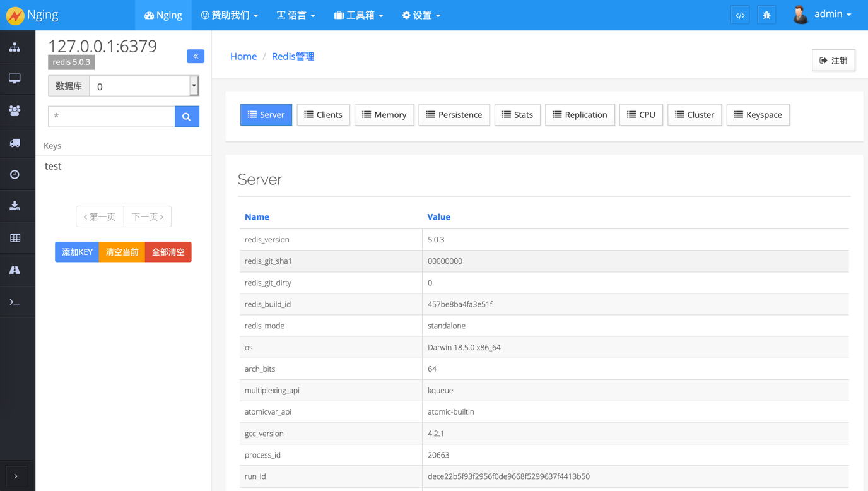868x491 pixels.
Task: Open the terminal prompt sidebar icon
Action: [15, 302]
